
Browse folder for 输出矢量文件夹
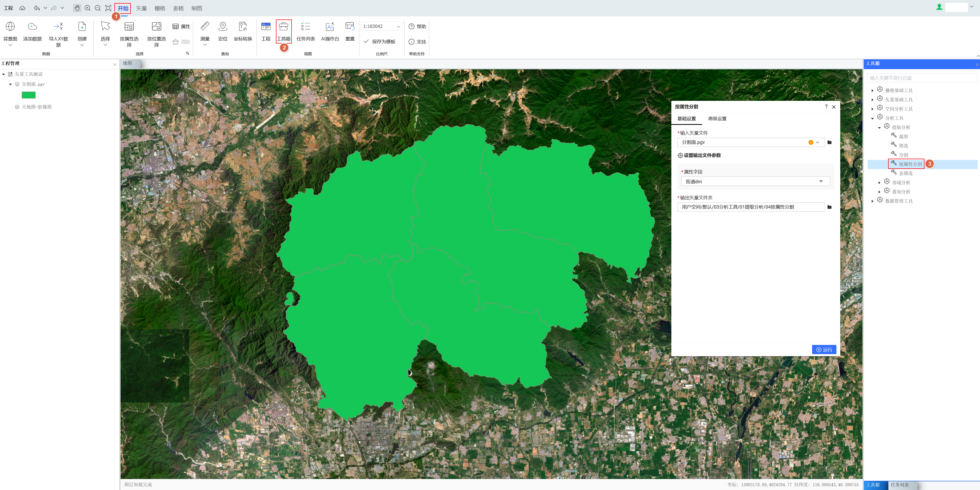[x=829, y=207]
